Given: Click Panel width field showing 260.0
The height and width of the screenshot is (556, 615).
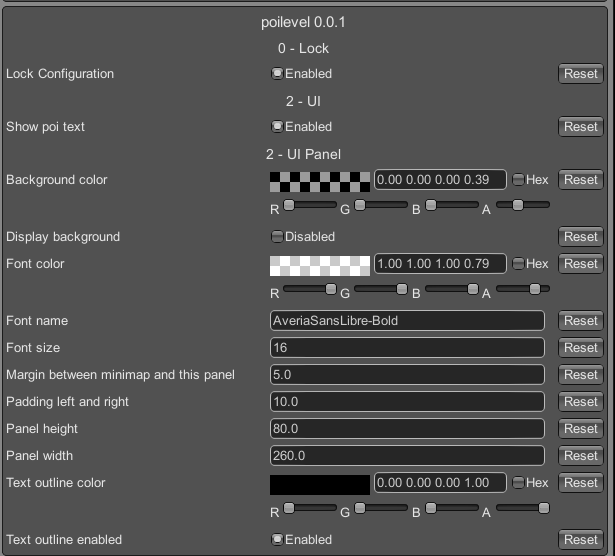Looking at the screenshot, I should (407, 456).
